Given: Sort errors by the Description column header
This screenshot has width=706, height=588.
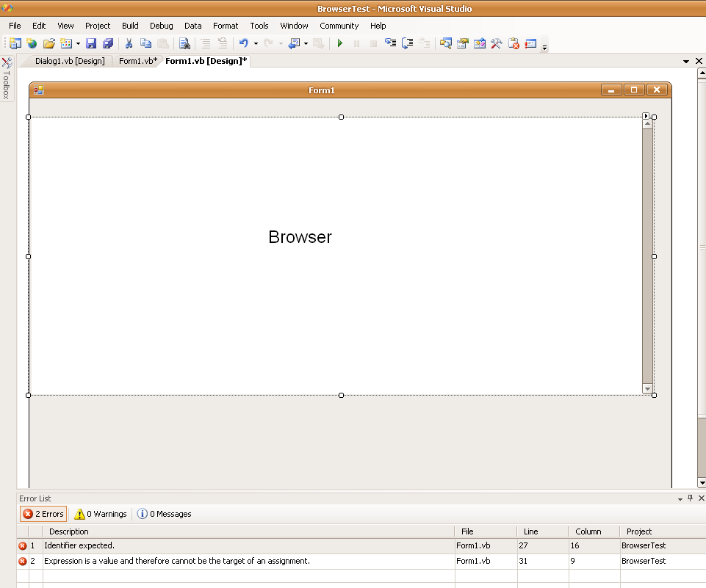Looking at the screenshot, I should (248, 531).
